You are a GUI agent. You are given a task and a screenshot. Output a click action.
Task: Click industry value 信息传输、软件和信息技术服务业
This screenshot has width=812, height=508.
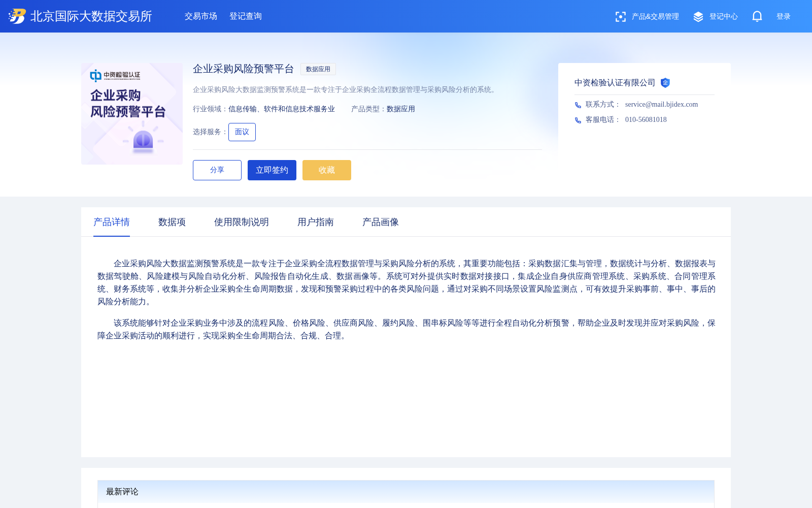click(x=282, y=109)
